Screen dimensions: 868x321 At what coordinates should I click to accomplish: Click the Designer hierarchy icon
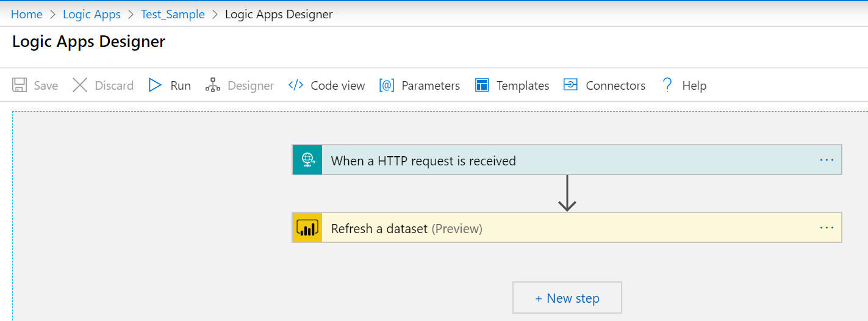coord(213,85)
